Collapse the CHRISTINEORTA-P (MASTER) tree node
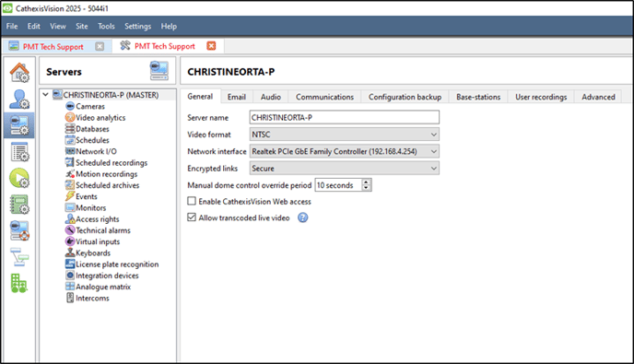This screenshot has height=364, width=634. tap(46, 95)
